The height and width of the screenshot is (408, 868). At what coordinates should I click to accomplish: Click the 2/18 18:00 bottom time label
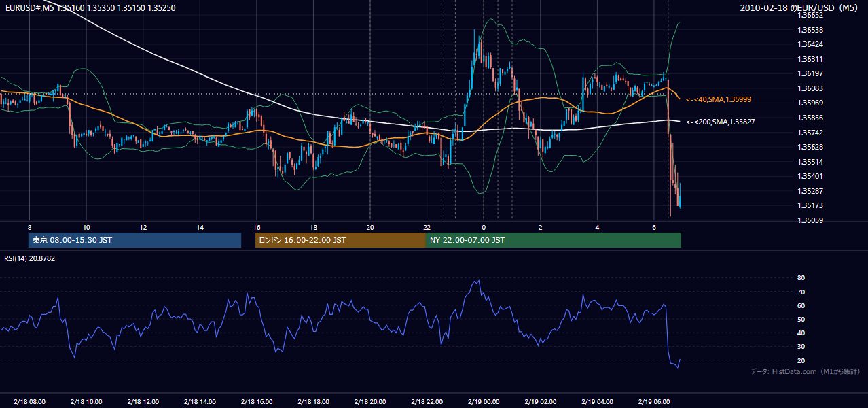pyautogui.click(x=313, y=402)
